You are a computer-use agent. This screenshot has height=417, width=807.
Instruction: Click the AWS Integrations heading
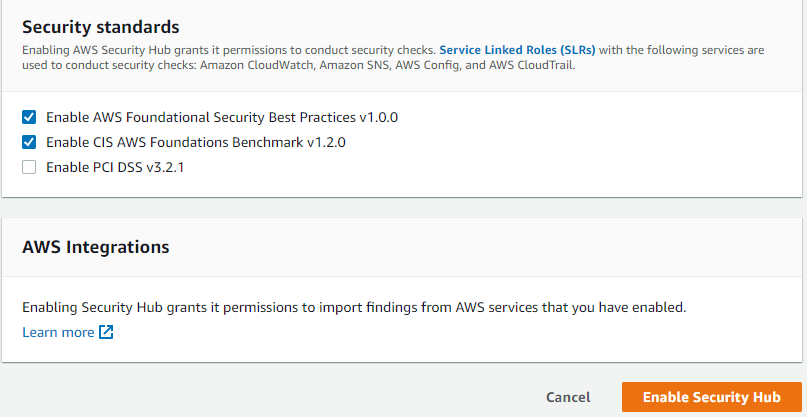(96, 246)
